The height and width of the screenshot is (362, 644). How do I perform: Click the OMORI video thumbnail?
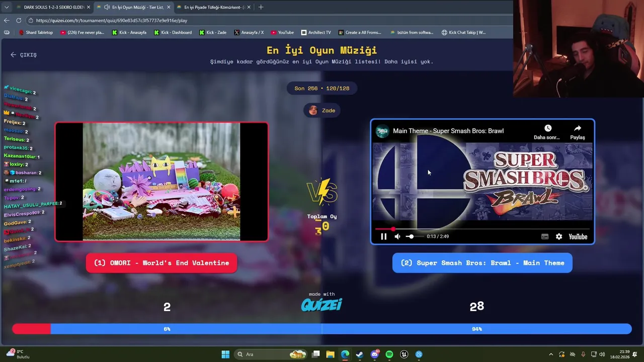point(162,182)
